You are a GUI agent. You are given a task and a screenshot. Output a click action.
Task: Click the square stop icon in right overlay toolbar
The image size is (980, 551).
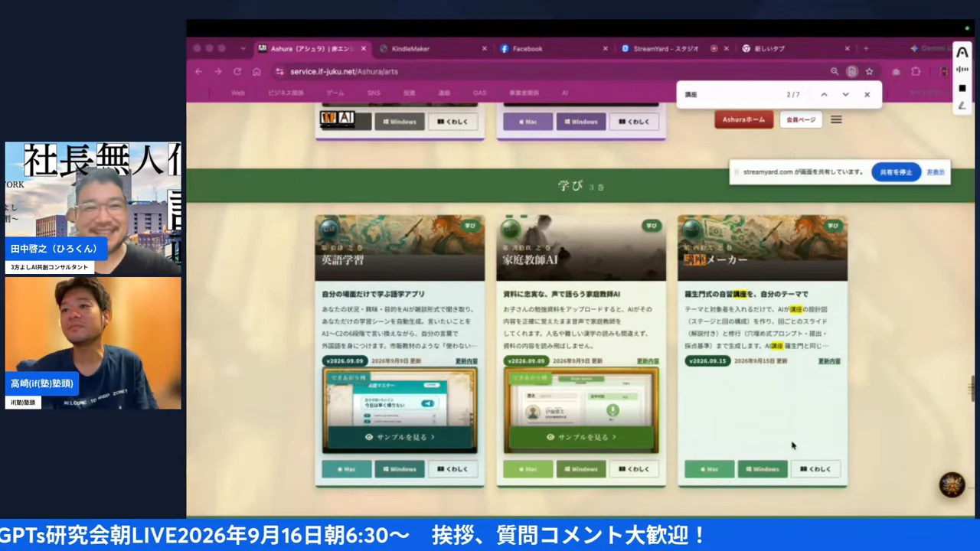pos(962,88)
